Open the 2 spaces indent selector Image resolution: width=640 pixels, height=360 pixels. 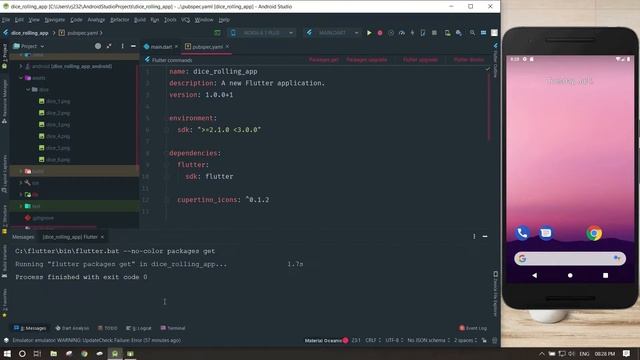465,340
